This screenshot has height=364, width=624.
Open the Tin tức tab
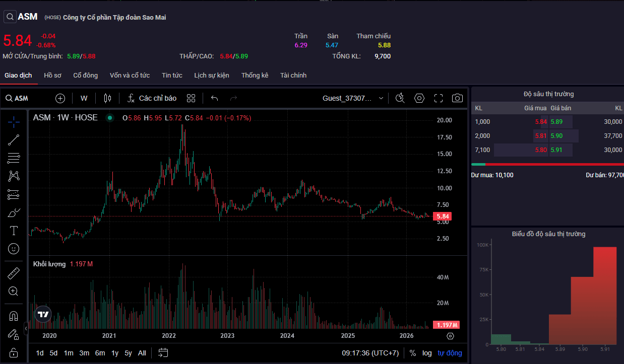[x=172, y=76]
